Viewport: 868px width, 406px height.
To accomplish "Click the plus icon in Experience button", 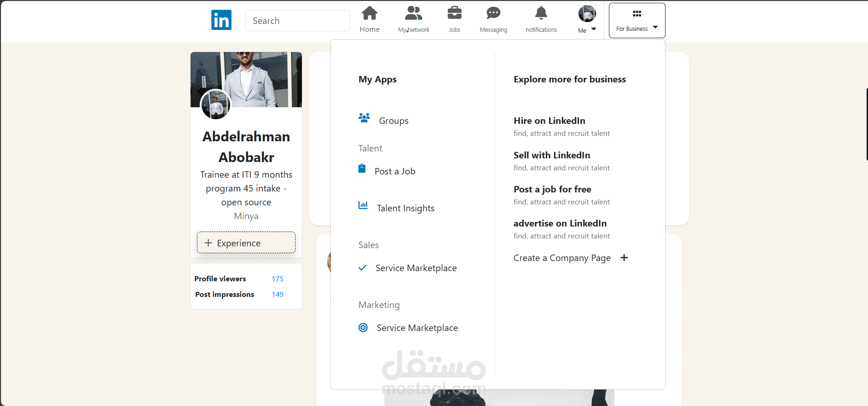I will [x=208, y=243].
